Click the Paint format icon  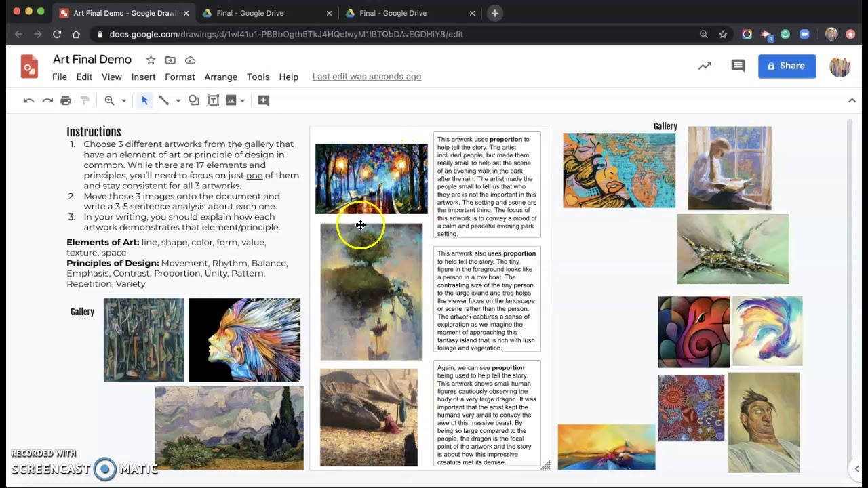(85, 100)
